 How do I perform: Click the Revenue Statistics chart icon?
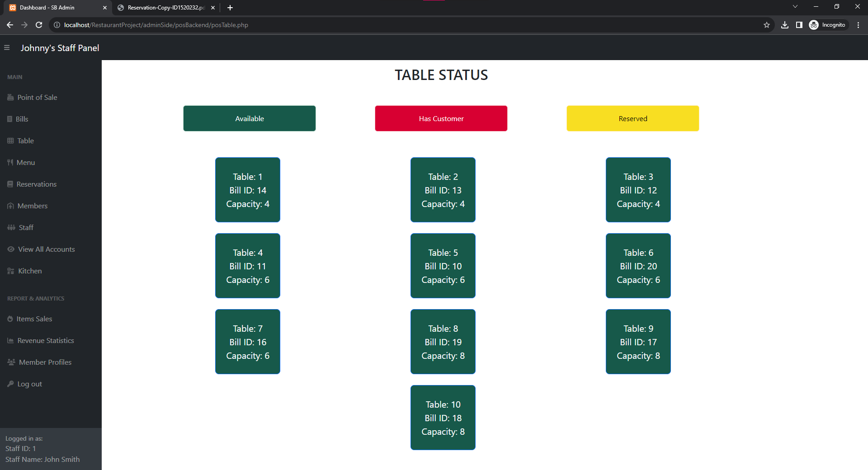click(10, 340)
